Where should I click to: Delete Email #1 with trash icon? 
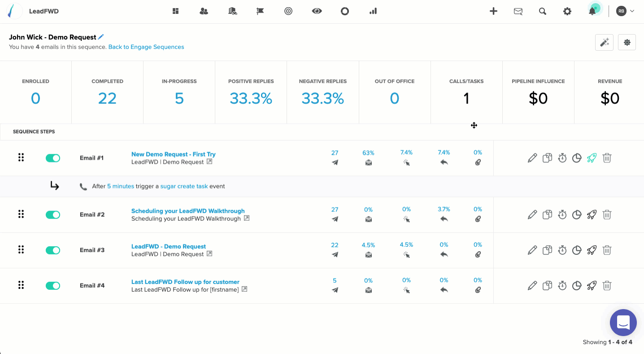607,158
